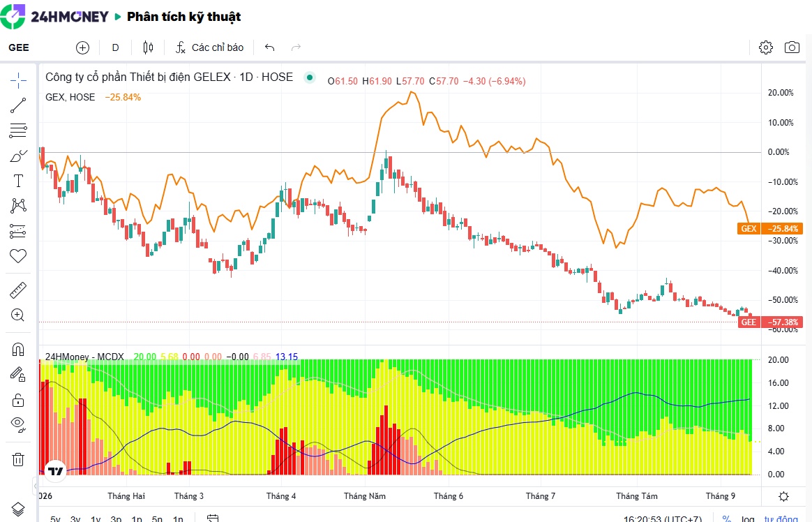Click the chart title 'Công ty cổ phần Thiết bị điện GELEX'
Image resolution: width=812 pixels, height=522 pixels.
click(x=137, y=77)
